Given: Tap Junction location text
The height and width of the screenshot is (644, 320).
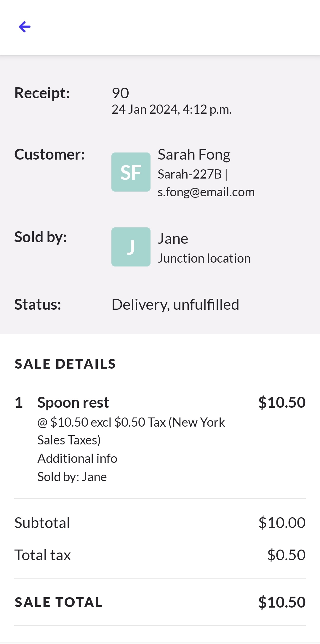Looking at the screenshot, I should [204, 258].
